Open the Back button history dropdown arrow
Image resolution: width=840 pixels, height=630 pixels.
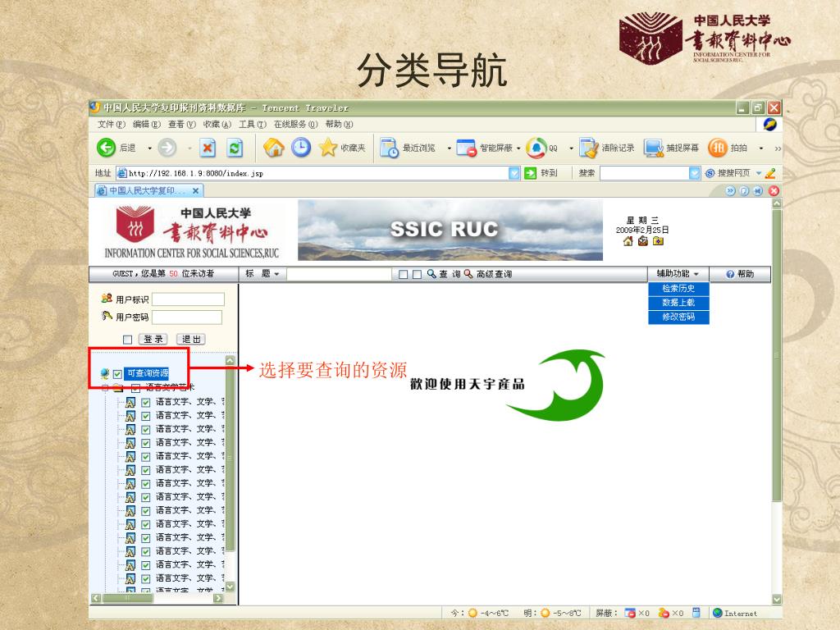tap(149, 148)
